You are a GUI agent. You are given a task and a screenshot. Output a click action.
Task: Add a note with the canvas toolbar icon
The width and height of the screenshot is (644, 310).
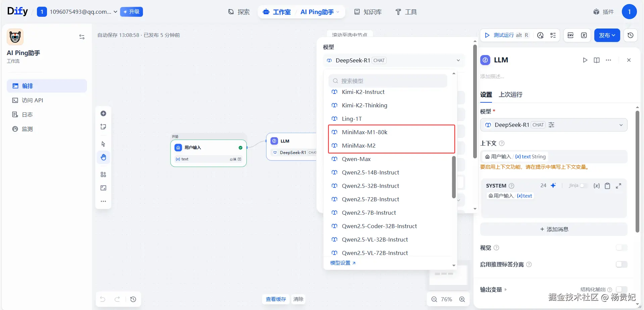[103, 127]
